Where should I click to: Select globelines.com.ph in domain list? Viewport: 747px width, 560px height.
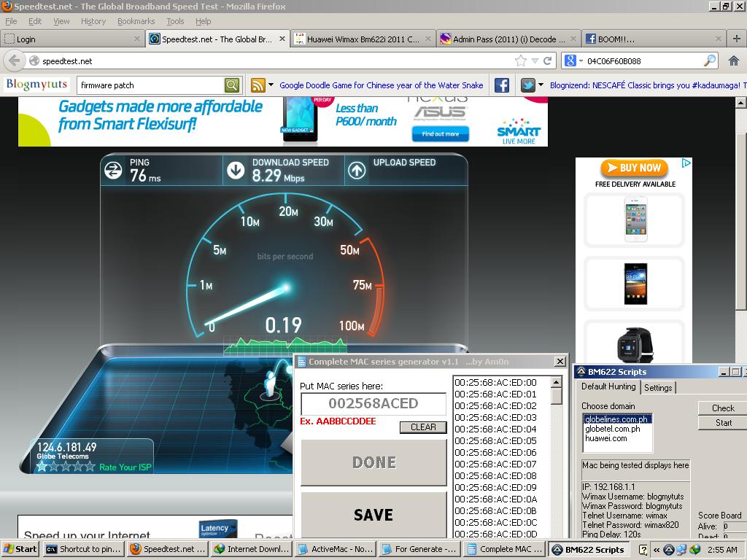tap(617, 419)
